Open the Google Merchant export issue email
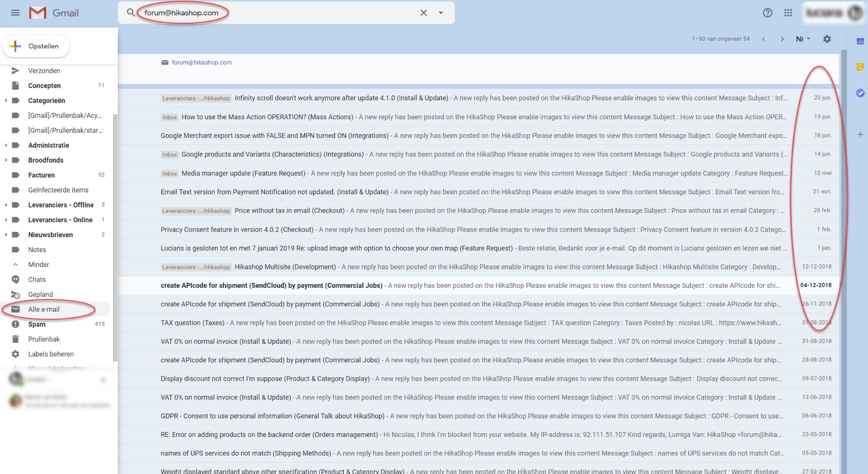 [478, 136]
